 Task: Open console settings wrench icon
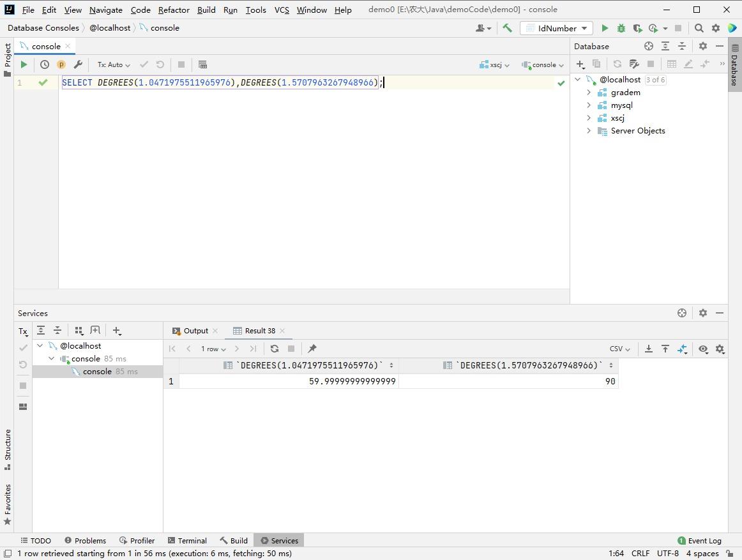(78, 64)
